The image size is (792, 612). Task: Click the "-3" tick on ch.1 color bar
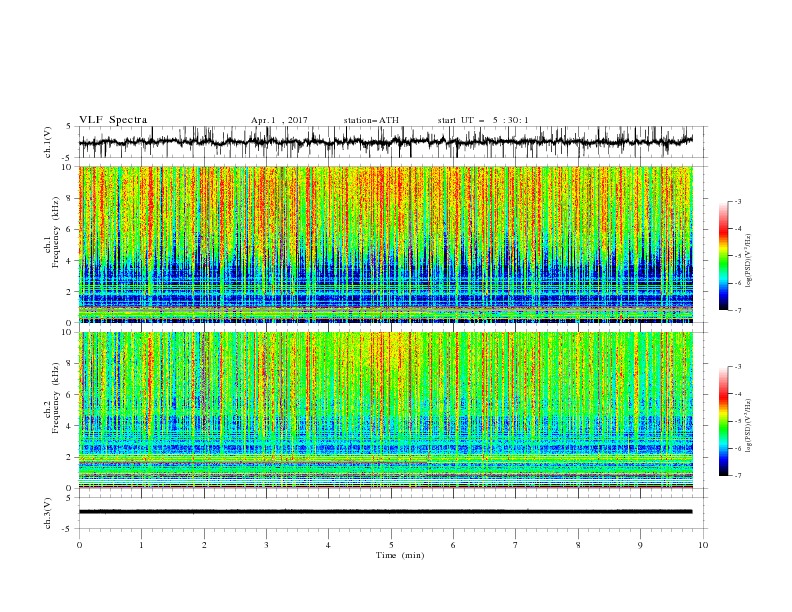(x=737, y=201)
